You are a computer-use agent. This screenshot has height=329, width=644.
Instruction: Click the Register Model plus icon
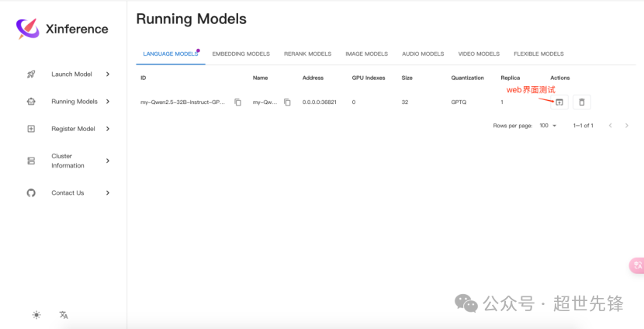31,129
